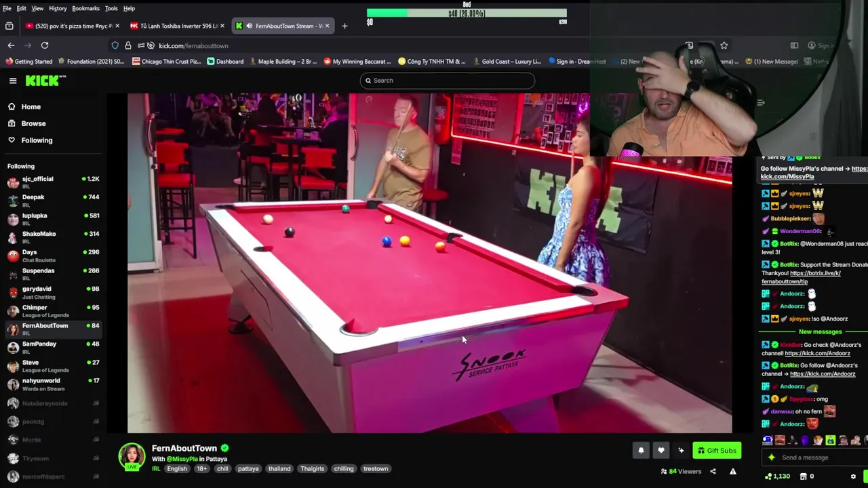Image resolution: width=868 pixels, height=488 pixels.
Task: Click the report warning triangle icon
Action: [732, 471]
